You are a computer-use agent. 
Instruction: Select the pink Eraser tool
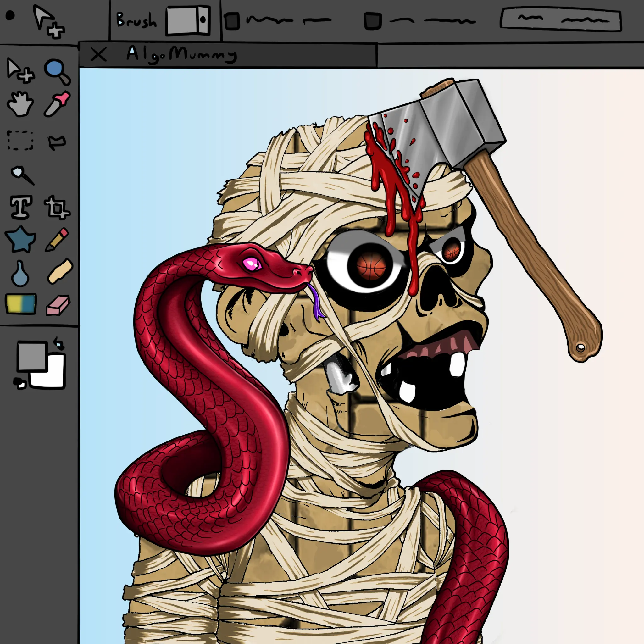click(58, 305)
